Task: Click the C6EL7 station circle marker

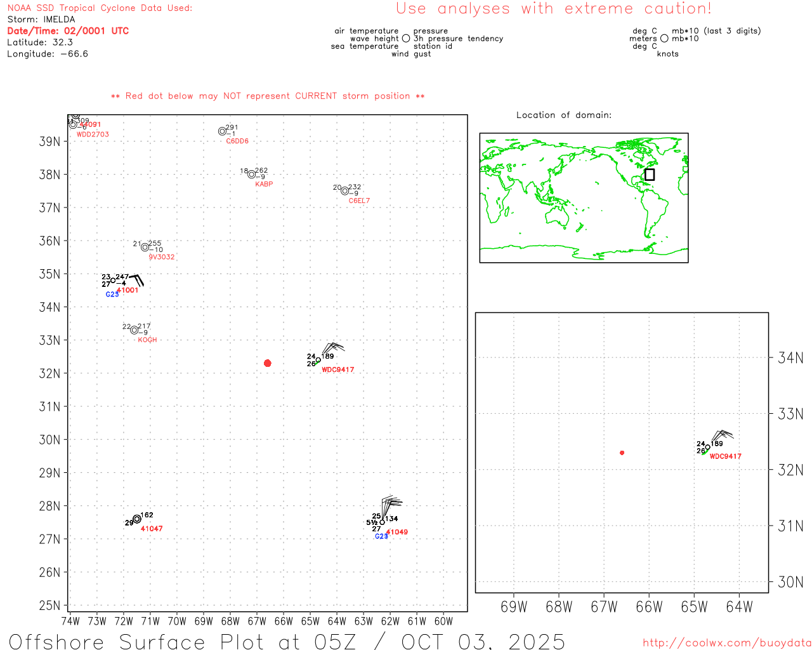Action: click(344, 191)
